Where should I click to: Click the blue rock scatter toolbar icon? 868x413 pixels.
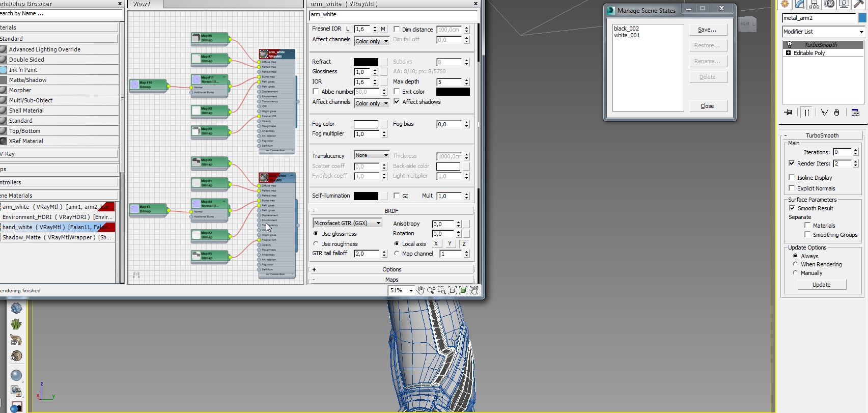pyautogui.click(x=16, y=308)
